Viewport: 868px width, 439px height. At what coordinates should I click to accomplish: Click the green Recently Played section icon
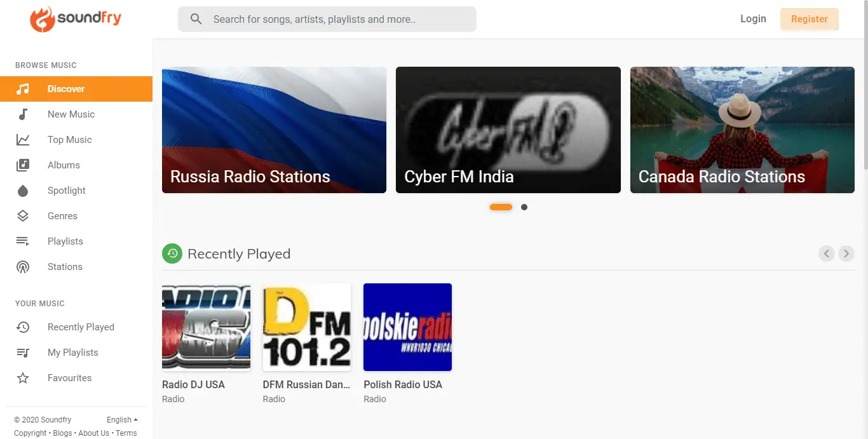click(172, 253)
